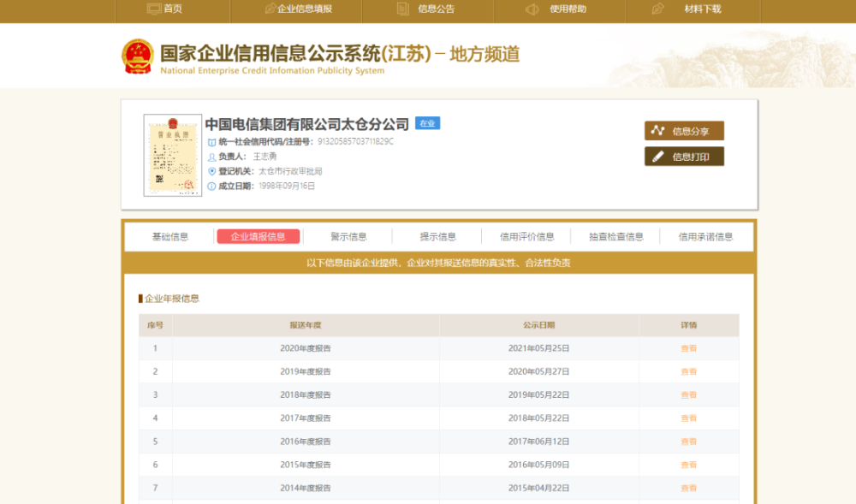
Task: Select the 企业填报信息 tab
Action: 259,236
